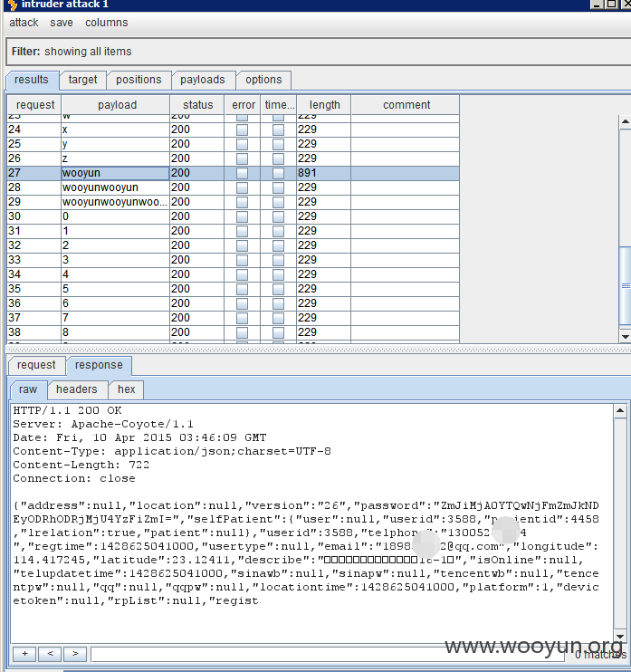Image resolution: width=631 pixels, height=672 pixels.
Task: Toggle timeout checkbox for request 27
Action: click(x=279, y=173)
